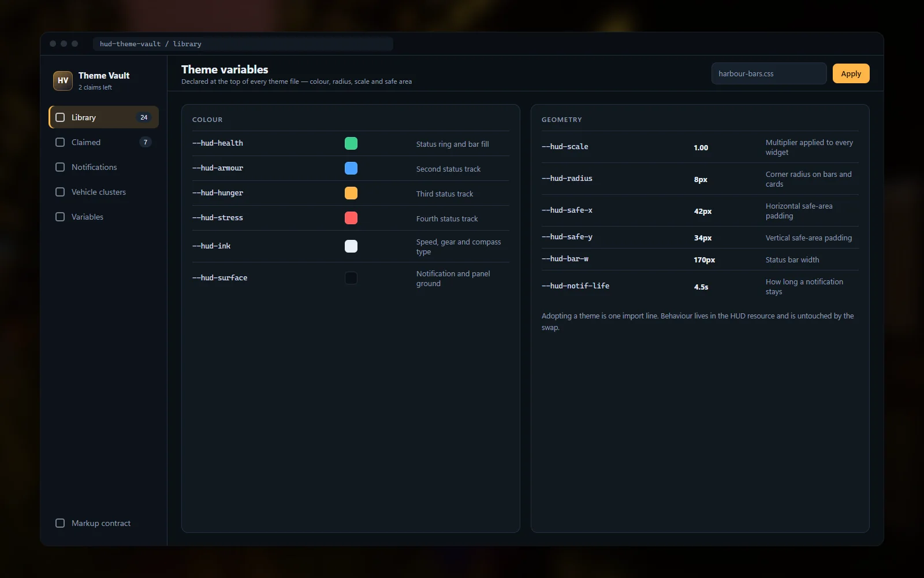Image resolution: width=924 pixels, height=578 pixels.
Task: Select the --hud-stress variable name
Action: (x=218, y=218)
